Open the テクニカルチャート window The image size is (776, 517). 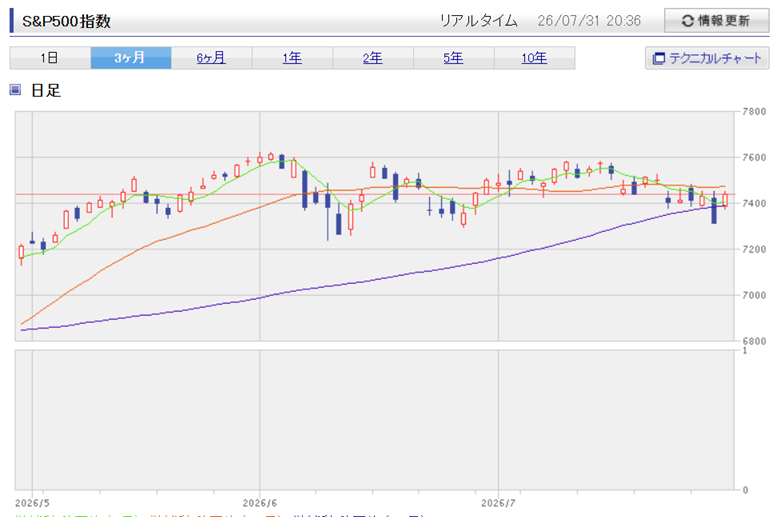click(707, 58)
